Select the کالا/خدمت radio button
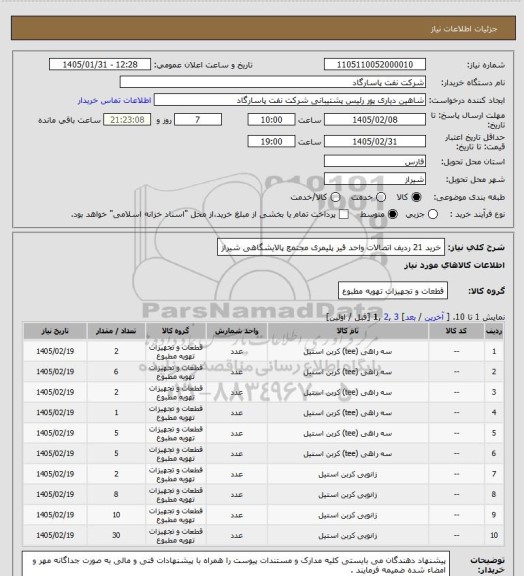 335,197
